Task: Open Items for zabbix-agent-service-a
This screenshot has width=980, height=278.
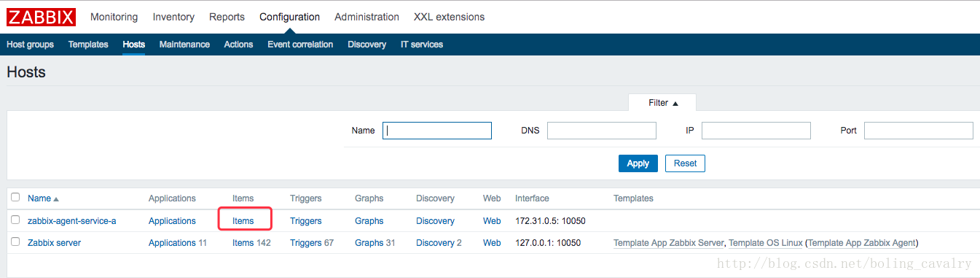Action: point(243,221)
